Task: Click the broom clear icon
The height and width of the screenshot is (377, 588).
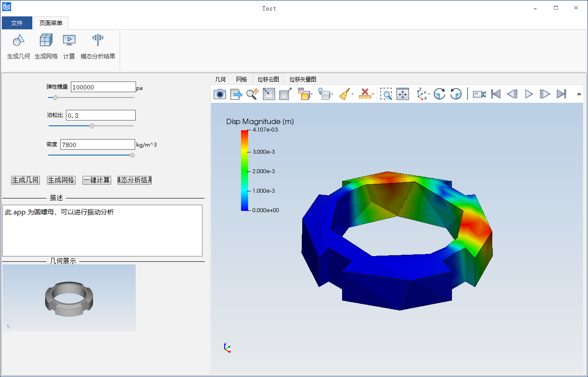Action: click(x=345, y=94)
